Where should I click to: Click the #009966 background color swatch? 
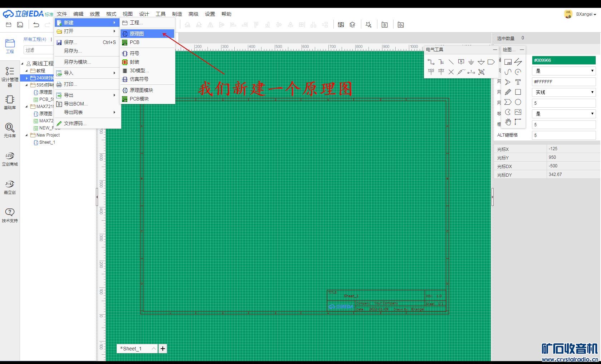564,60
